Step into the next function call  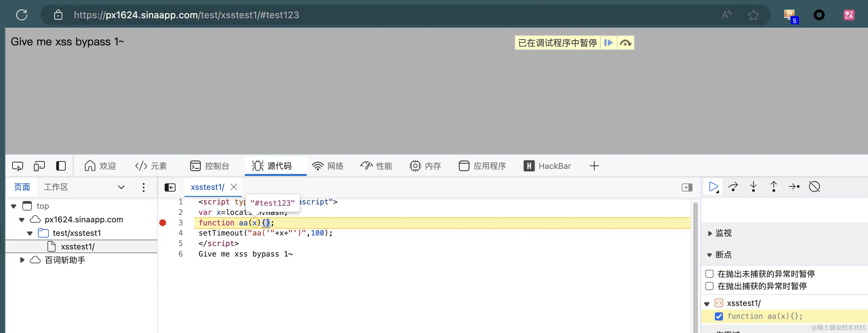pyautogui.click(x=753, y=187)
